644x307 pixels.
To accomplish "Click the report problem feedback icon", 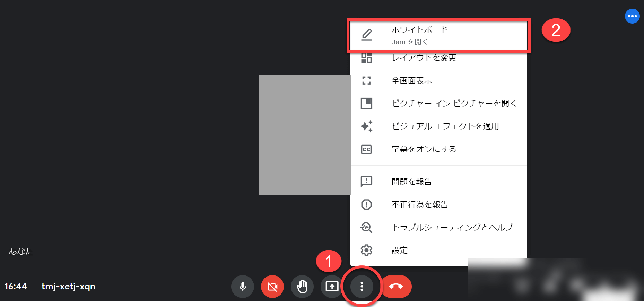I will point(366,181).
